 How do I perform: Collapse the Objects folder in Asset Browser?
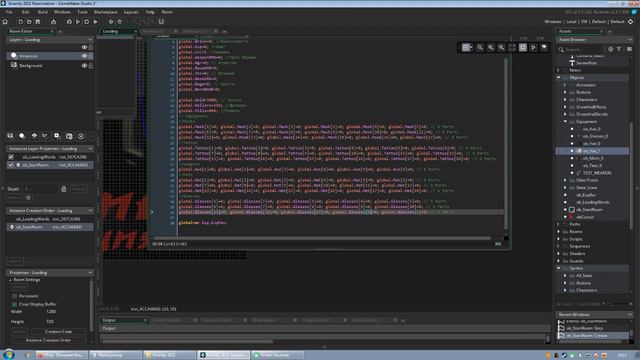pyautogui.click(x=559, y=78)
